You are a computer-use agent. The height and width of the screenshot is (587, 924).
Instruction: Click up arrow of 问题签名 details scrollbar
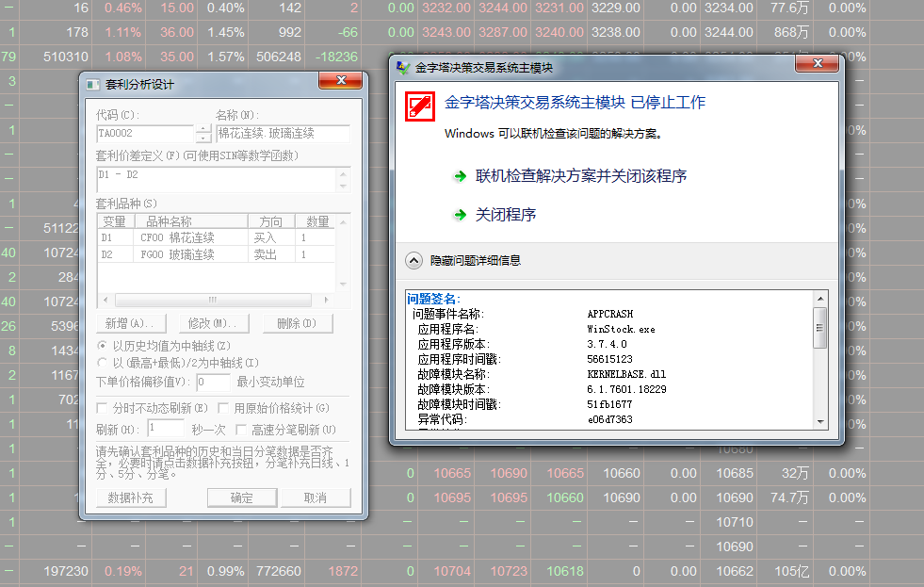820,299
